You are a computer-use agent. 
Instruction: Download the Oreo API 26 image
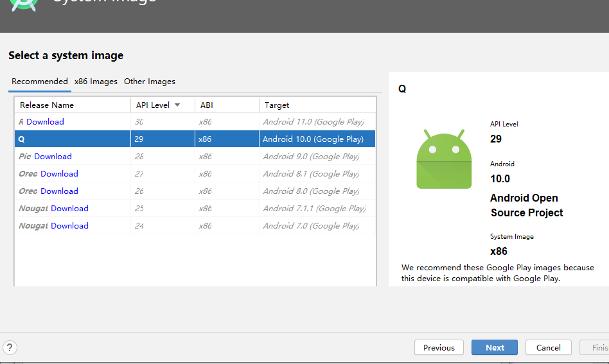(59, 191)
